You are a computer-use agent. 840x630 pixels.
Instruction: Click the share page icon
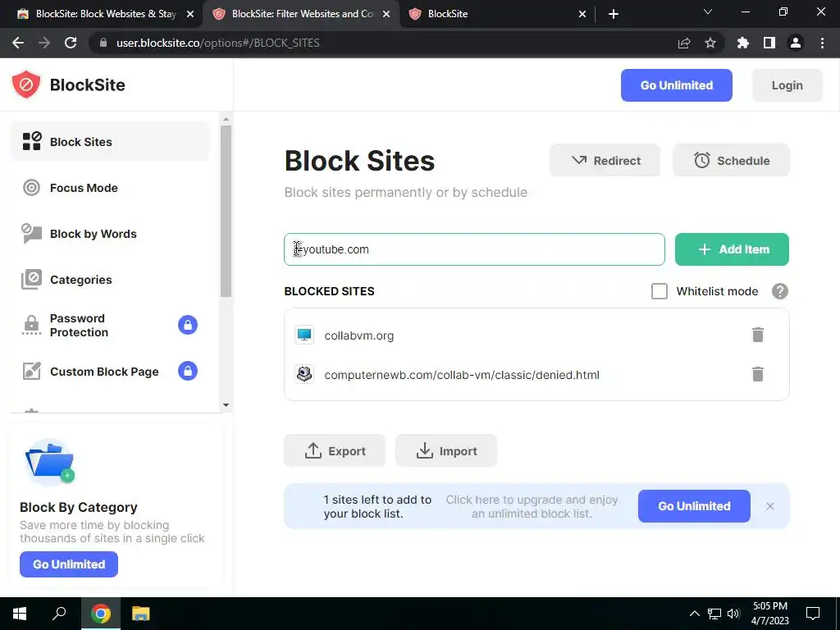pyautogui.click(x=684, y=43)
